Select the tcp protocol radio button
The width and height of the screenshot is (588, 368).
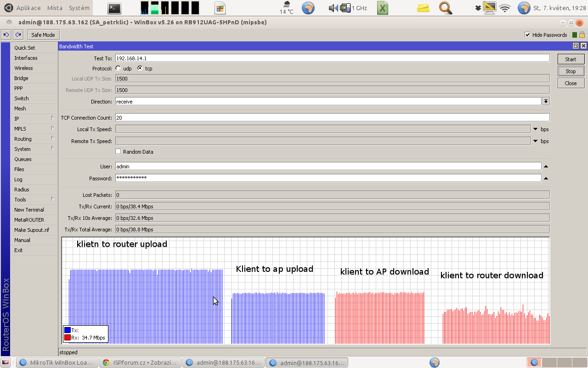coord(140,68)
